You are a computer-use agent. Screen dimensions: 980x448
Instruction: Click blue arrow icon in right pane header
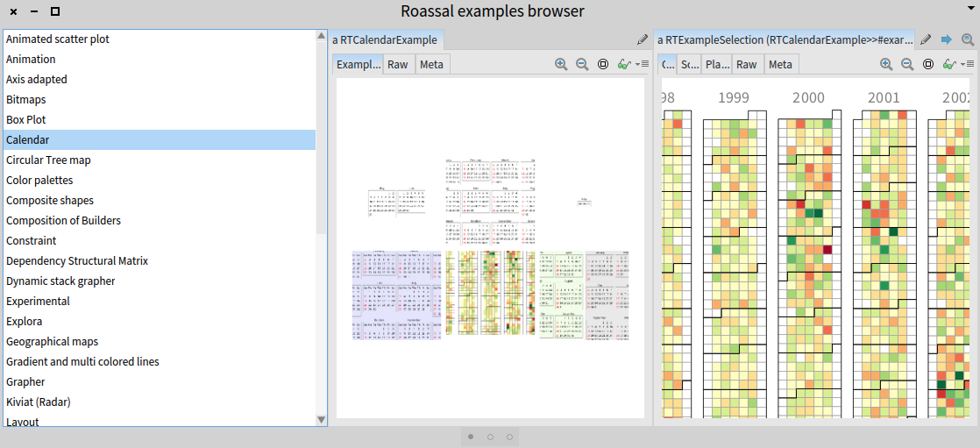click(947, 39)
